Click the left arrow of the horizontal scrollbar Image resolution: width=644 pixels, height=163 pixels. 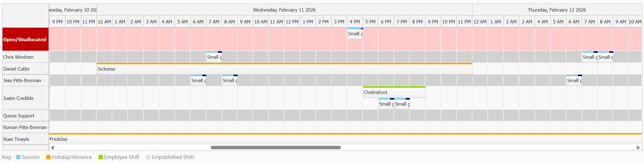[x=52, y=148]
